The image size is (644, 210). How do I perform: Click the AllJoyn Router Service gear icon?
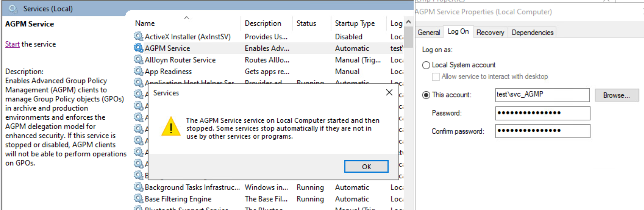(x=139, y=59)
